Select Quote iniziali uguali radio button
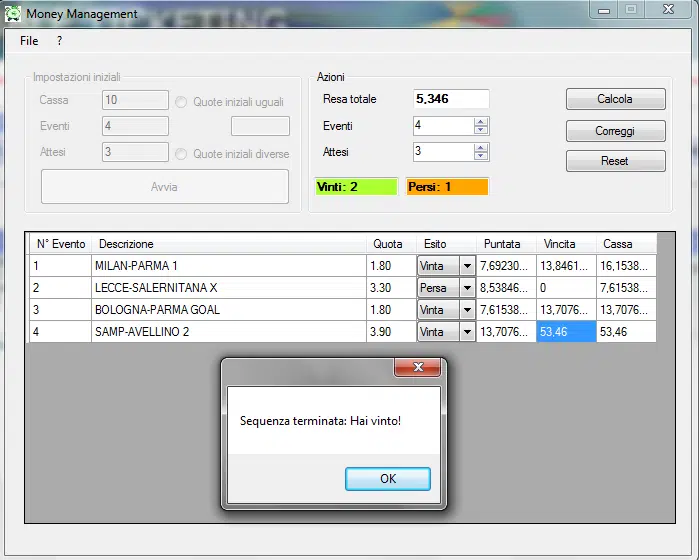 (182, 102)
